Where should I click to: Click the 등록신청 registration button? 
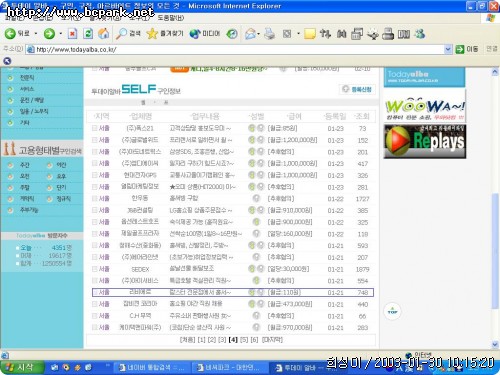(357, 89)
